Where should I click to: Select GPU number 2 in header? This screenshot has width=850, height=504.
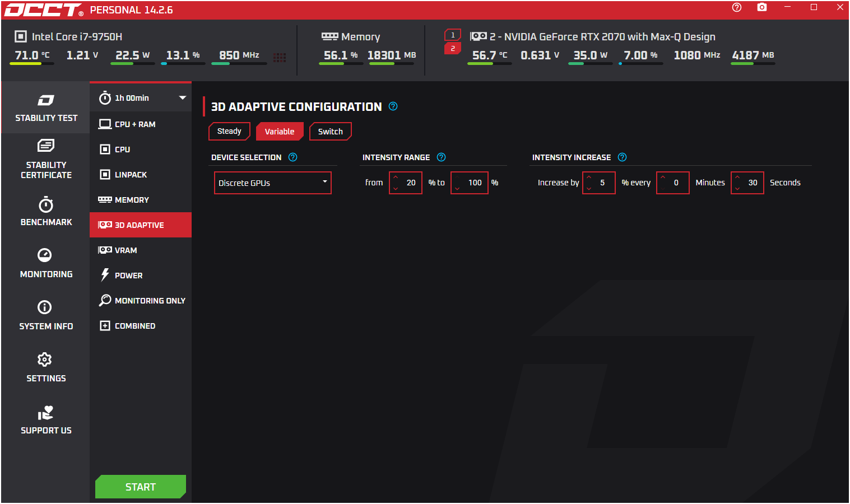tap(453, 49)
